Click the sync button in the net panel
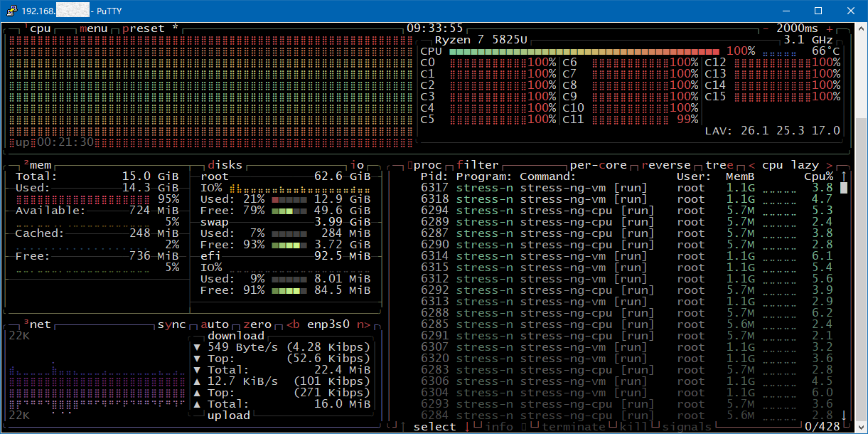The width and height of the screenshot is (868, 434). tap(171, 324)
